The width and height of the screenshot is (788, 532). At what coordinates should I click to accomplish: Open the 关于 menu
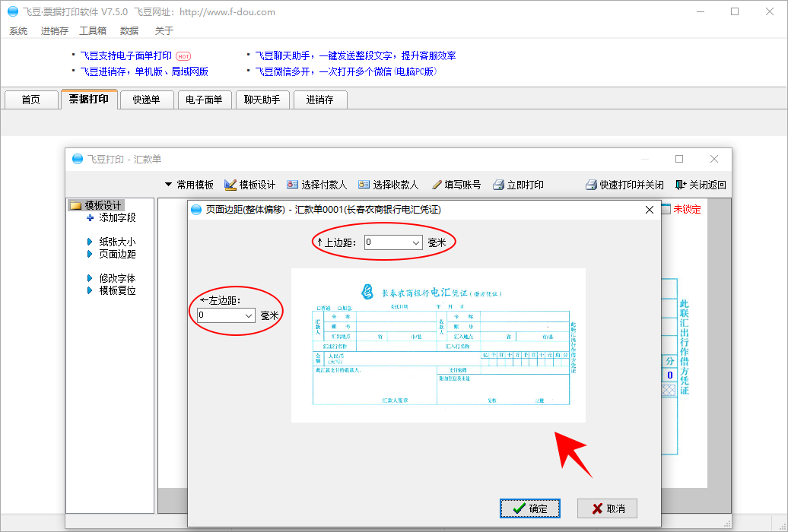pyautogui.click(x=164, y=30)
